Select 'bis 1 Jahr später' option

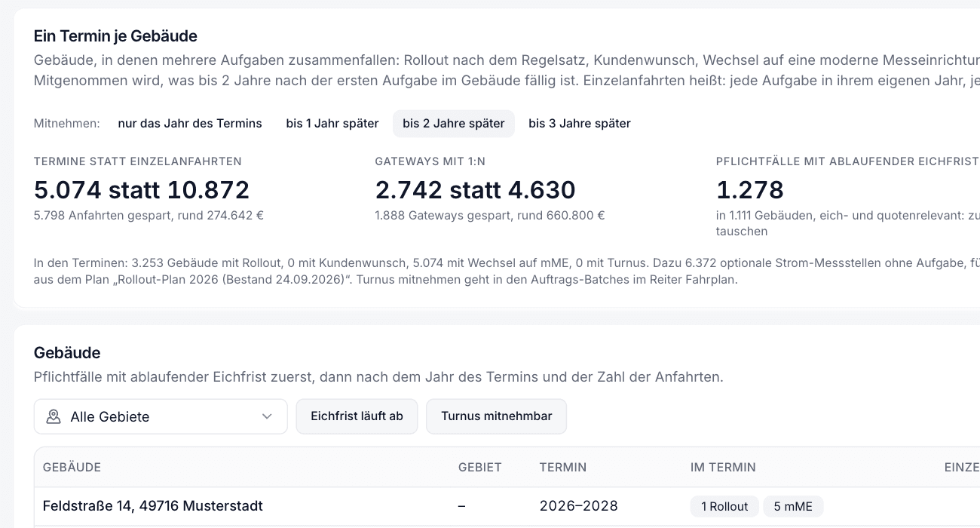tap(332, 124)
